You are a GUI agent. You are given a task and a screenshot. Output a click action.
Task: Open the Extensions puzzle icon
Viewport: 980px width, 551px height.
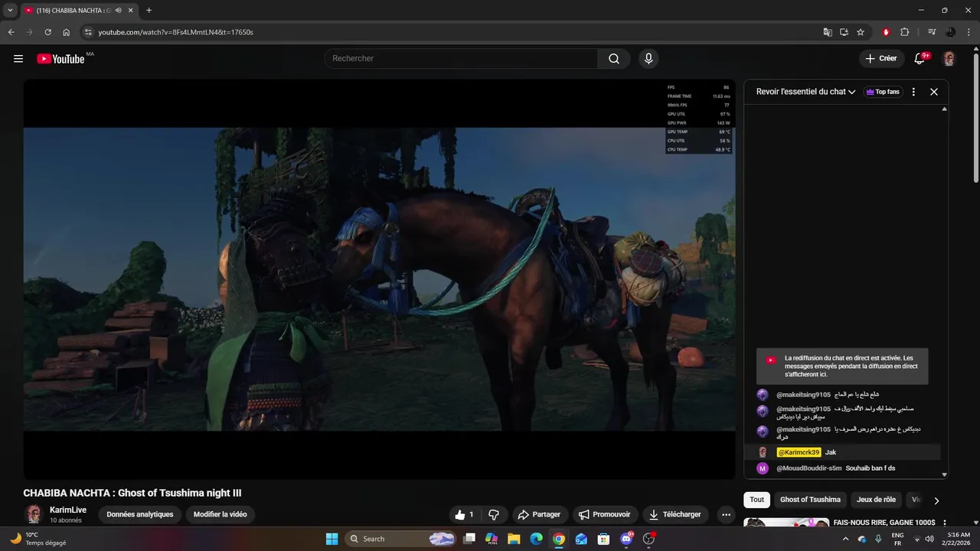tap(904, 32)
